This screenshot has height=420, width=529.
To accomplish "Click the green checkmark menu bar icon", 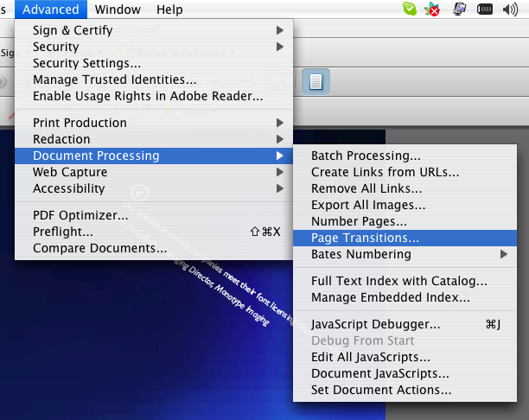I will coord(410,10).
